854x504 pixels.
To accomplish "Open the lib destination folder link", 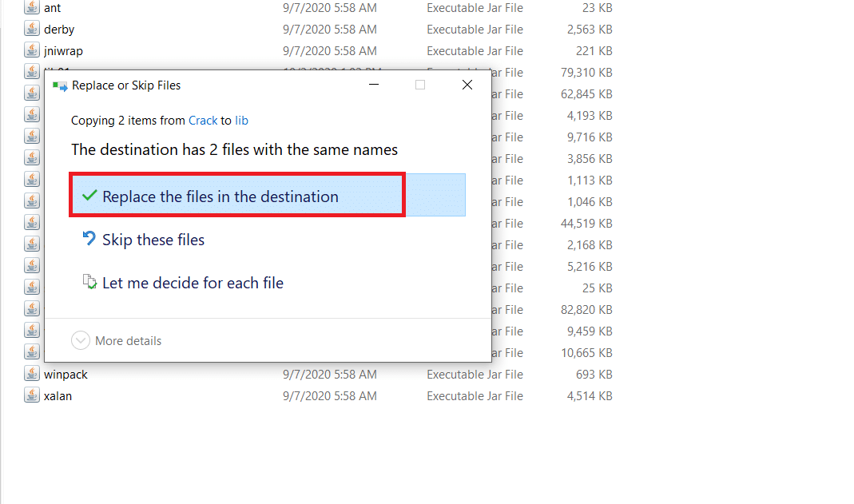I will [241, 121].
